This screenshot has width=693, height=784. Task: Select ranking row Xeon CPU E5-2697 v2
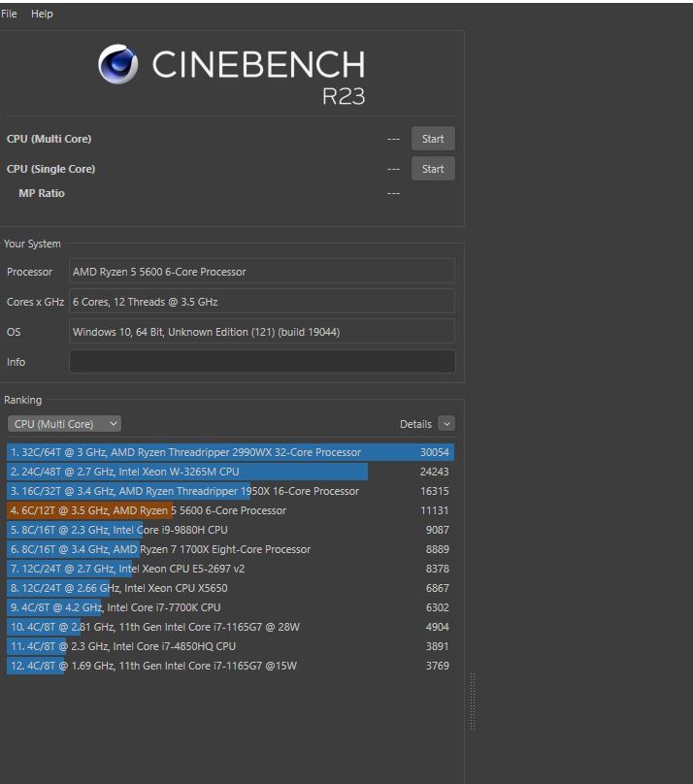[230, 569]
